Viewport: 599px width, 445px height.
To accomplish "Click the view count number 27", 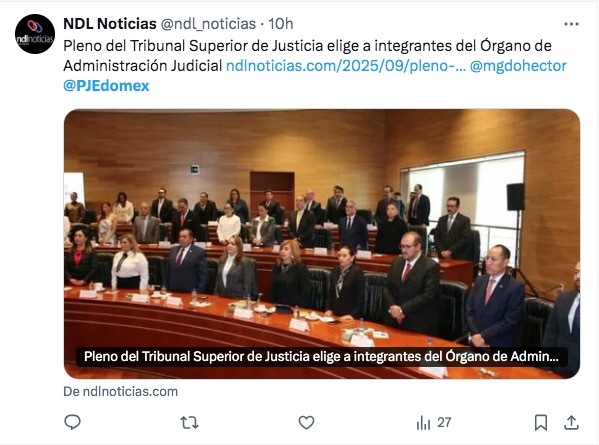I will (444, 422).
